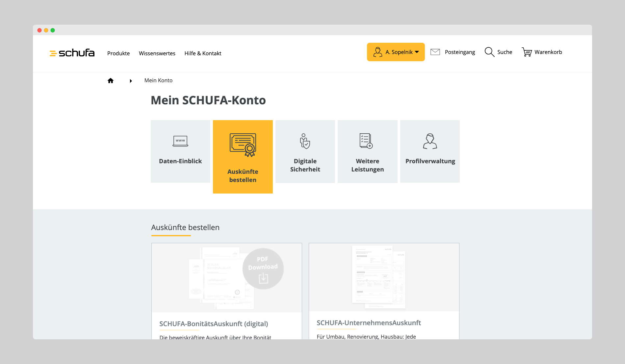Click the PDF Download badge

coord(263,269)
